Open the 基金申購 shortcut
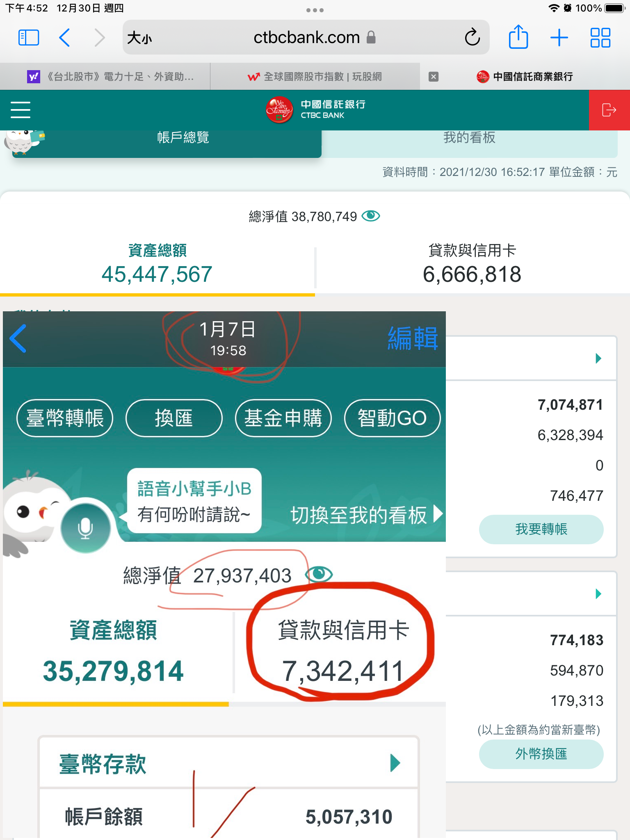The height and width of the screenshot is (840, 630). point(283,418)
